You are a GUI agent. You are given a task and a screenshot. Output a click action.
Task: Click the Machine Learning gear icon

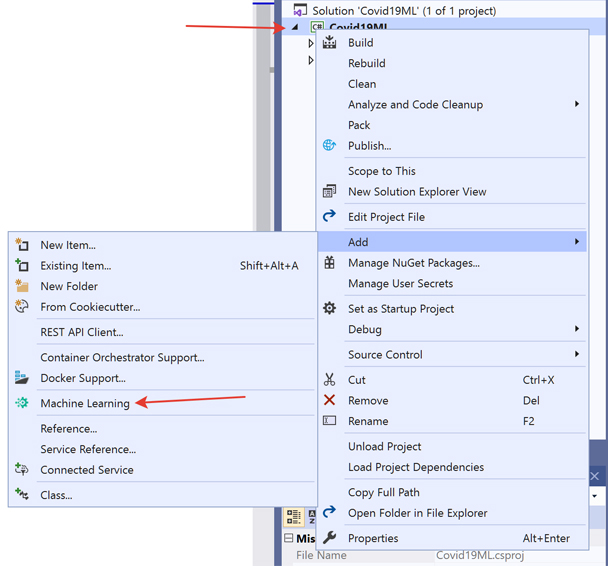click(x=22, y=403)
